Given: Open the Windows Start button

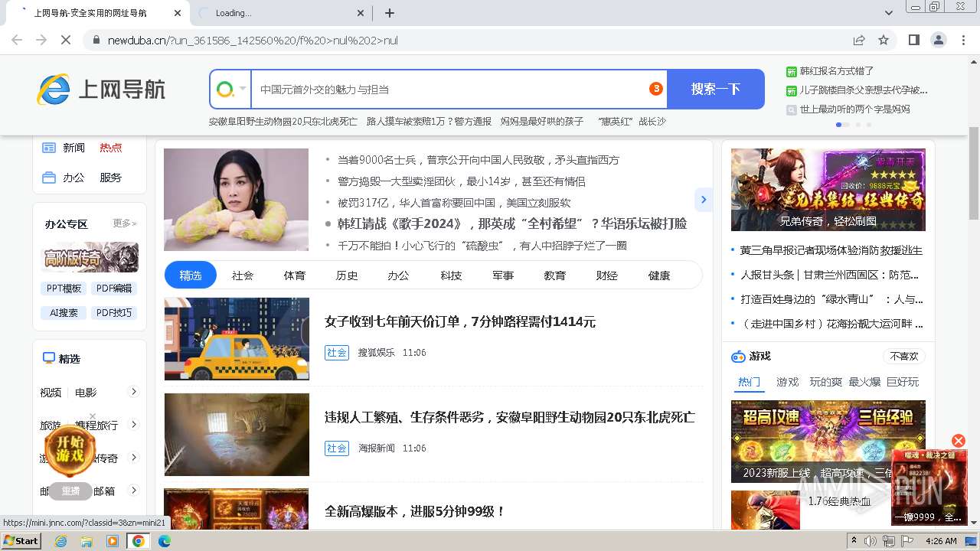Looking at the screenshot, I should pyautogui.click(x=21, y=540).
